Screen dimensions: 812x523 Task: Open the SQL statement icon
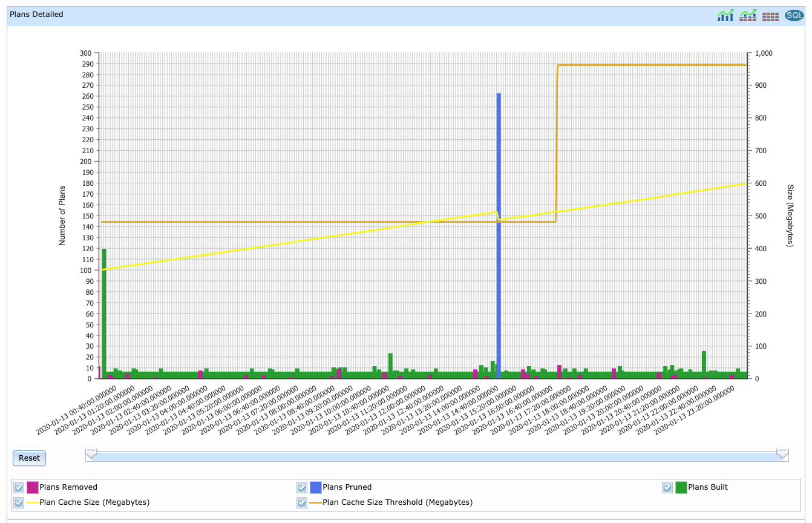click(x=794, y=16)
